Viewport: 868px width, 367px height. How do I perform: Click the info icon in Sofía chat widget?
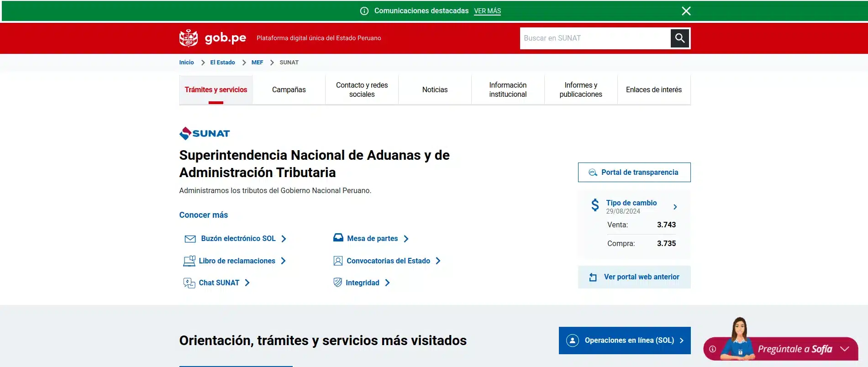(712, 349)
